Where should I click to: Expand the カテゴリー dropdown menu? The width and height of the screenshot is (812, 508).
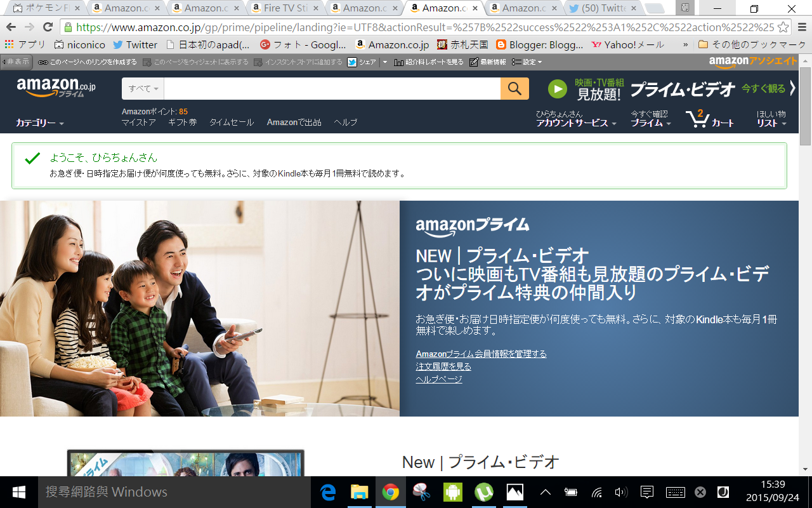(x=40, y=123)
